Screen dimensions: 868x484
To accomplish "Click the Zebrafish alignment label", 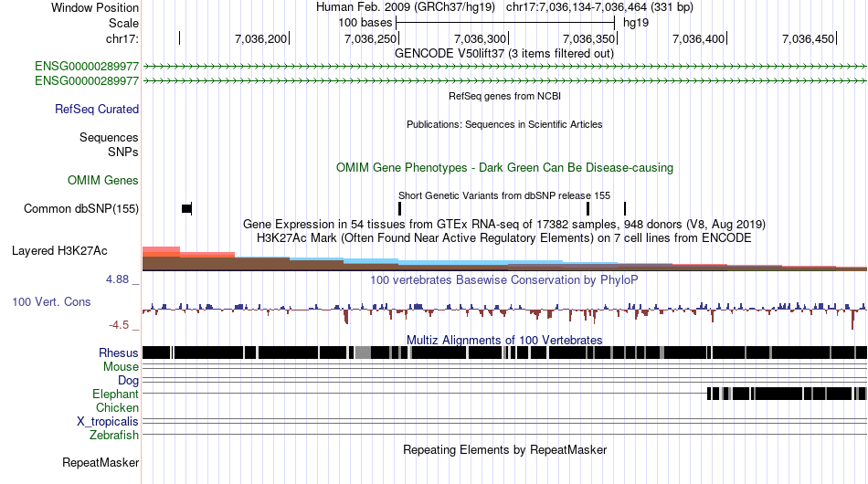I will pos(113,436).
